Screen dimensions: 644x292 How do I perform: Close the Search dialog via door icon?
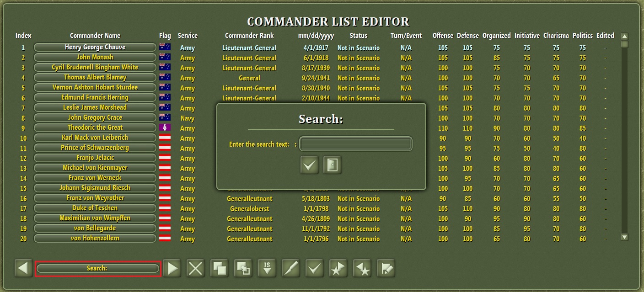(333, 165)
